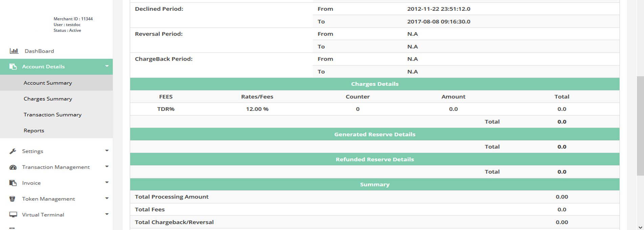644x230 pixels.
Task: Open the Charges Summary page
Action: 48,99
